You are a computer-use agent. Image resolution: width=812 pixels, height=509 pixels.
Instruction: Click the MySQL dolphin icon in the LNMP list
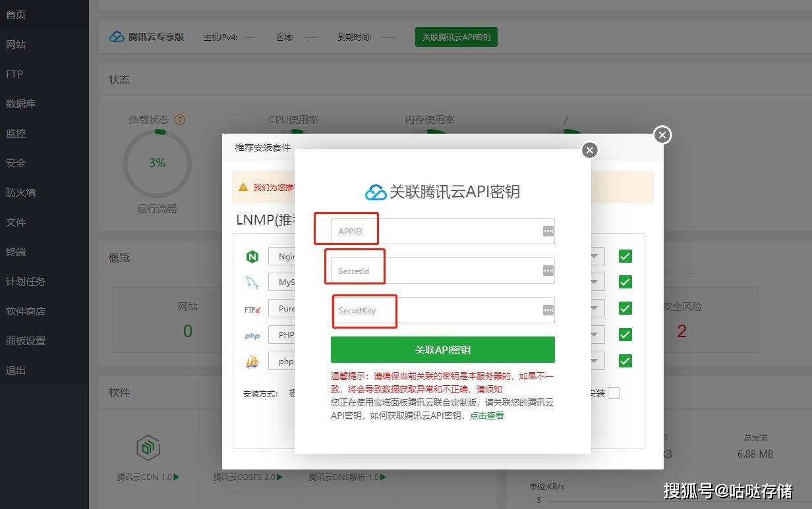252,283
